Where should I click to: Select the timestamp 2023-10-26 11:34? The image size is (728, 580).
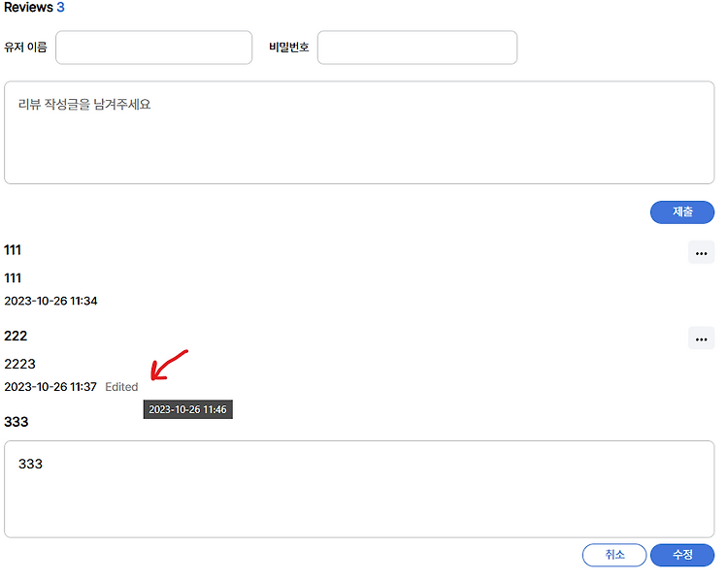[50, 301]
